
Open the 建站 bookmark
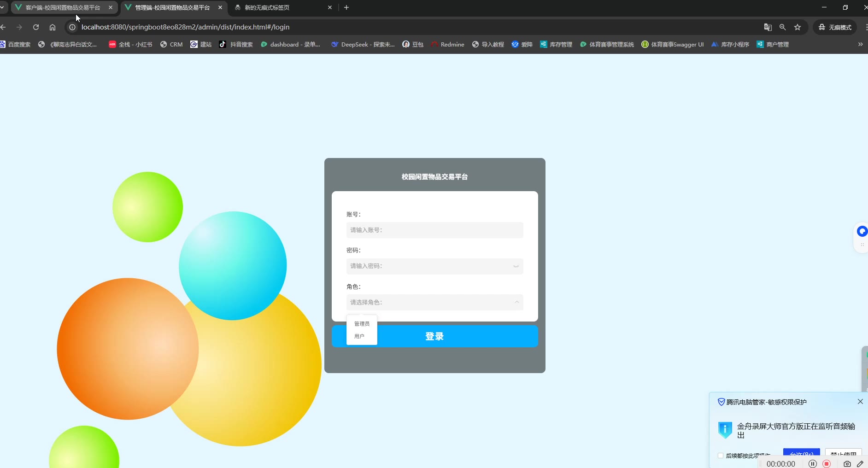201,44
